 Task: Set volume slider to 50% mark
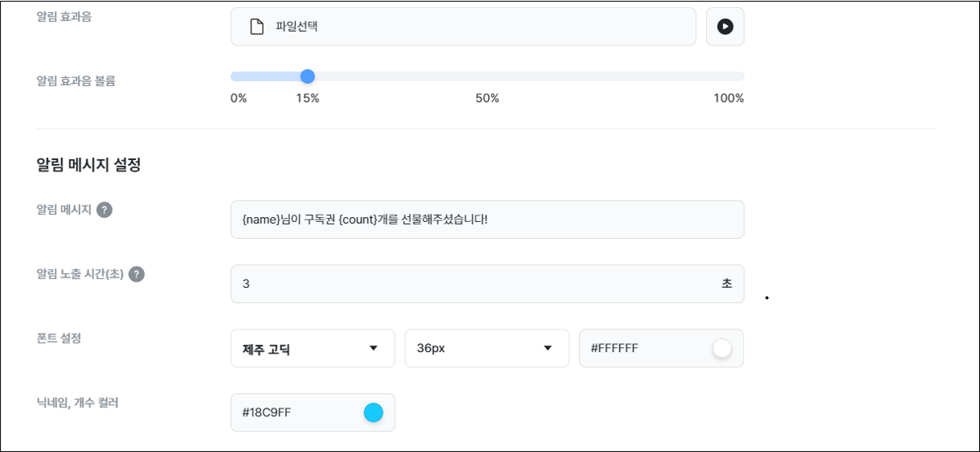[x=488, y=76]
